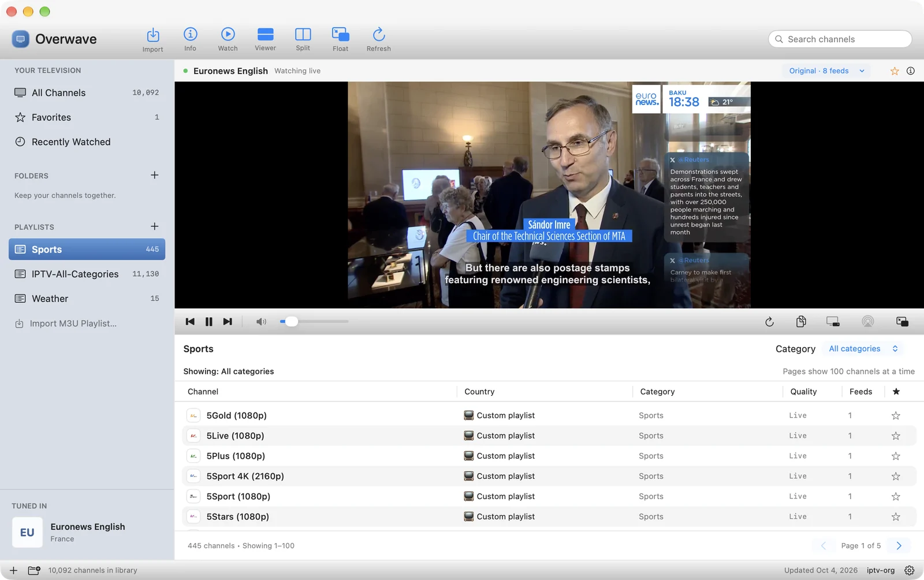Open Favorites in sidebar
The height and width of the screenshot is (580, 924).
(x=87, y=117)
